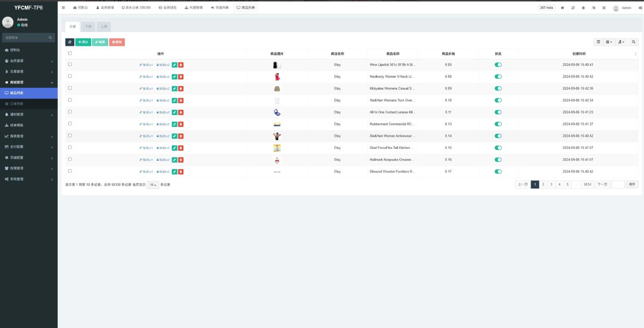This screenshot has height=328, width=644.
Task: Click the page number jump input field
Action: 618,184
